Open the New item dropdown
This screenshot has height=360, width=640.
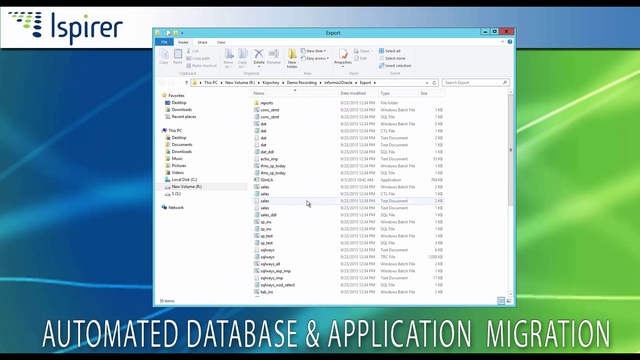tap(313, 51)
